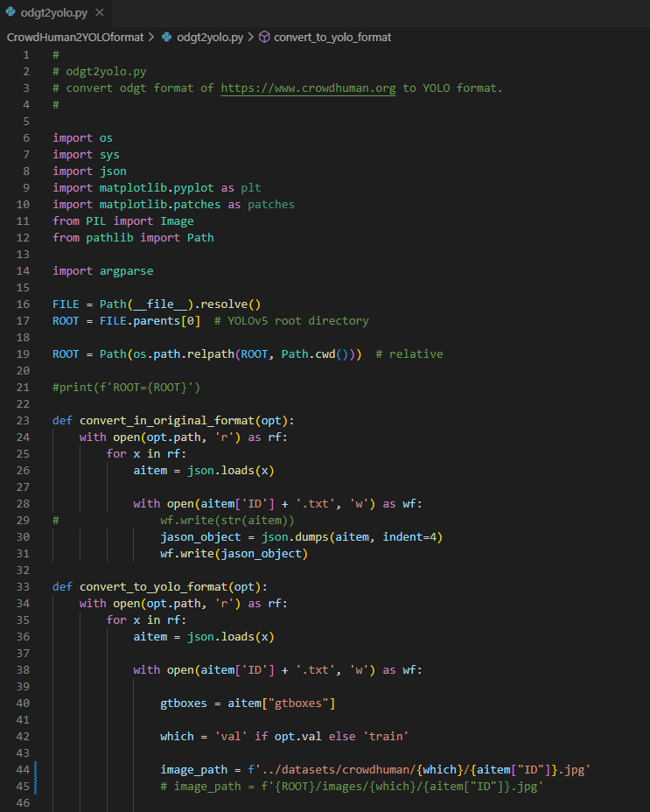Click line number 44 in the gutter
Screen dimensions: 650x812
(x=23, y=769)
